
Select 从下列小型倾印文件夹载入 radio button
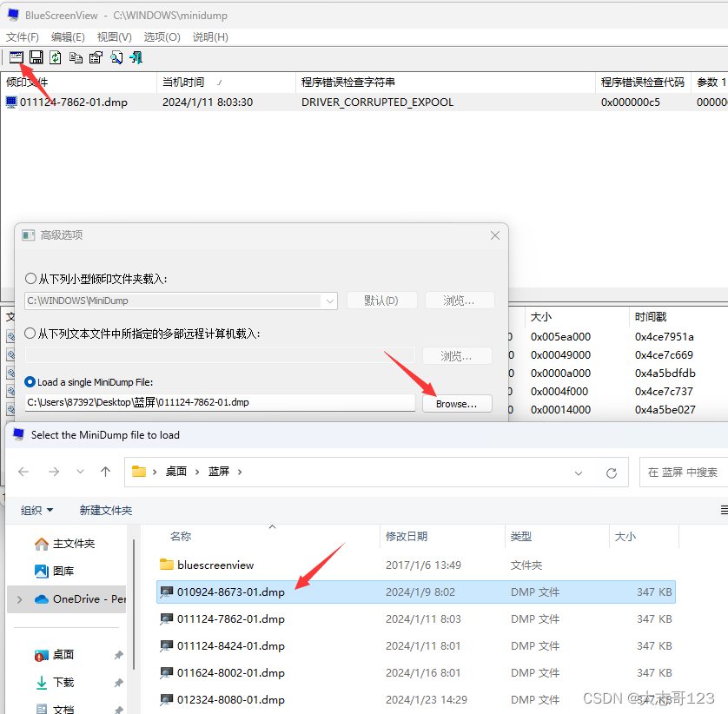[x=30, y=279]
